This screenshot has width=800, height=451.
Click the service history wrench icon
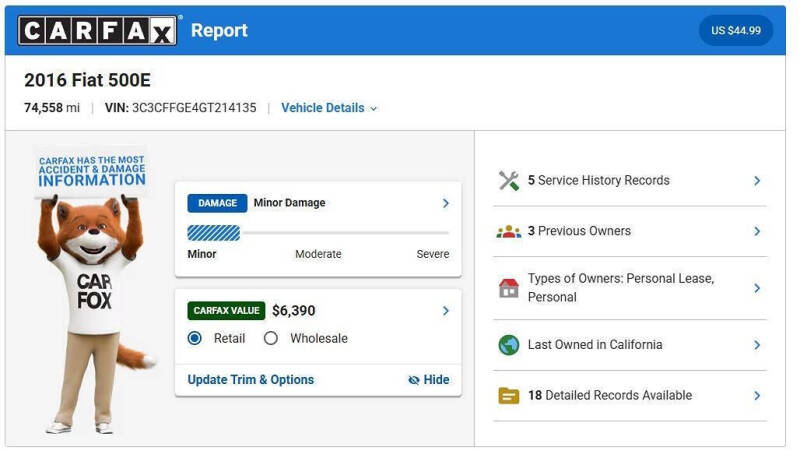pos(509,181)
